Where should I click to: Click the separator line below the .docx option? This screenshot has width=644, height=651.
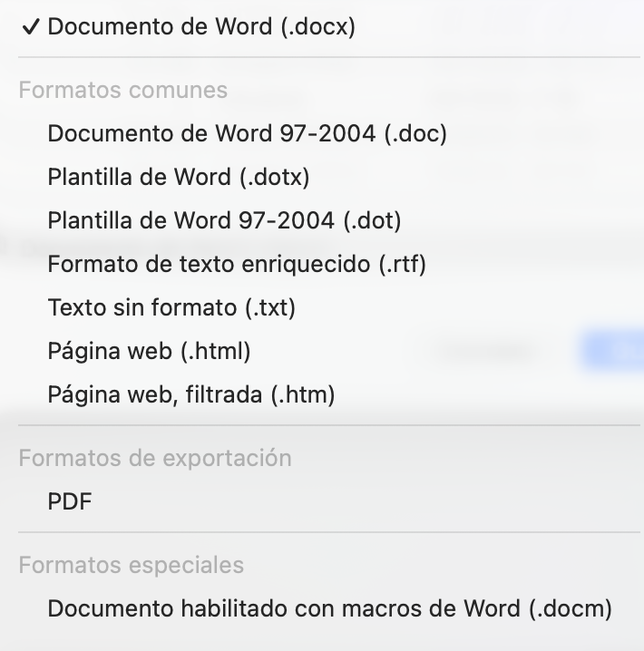pyautogui.click(x=329, y=58)
